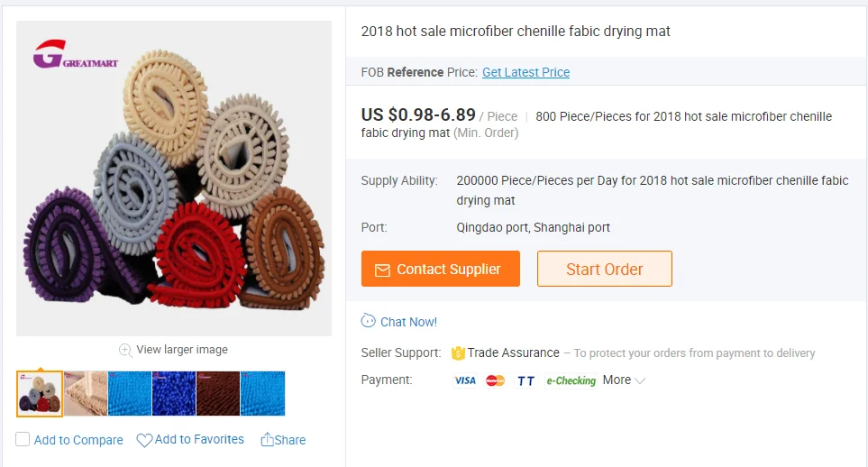Viewport: 868px width, 467px height.
Task: Tick the Add to Compare checkbox
Action: pos(23,440)
